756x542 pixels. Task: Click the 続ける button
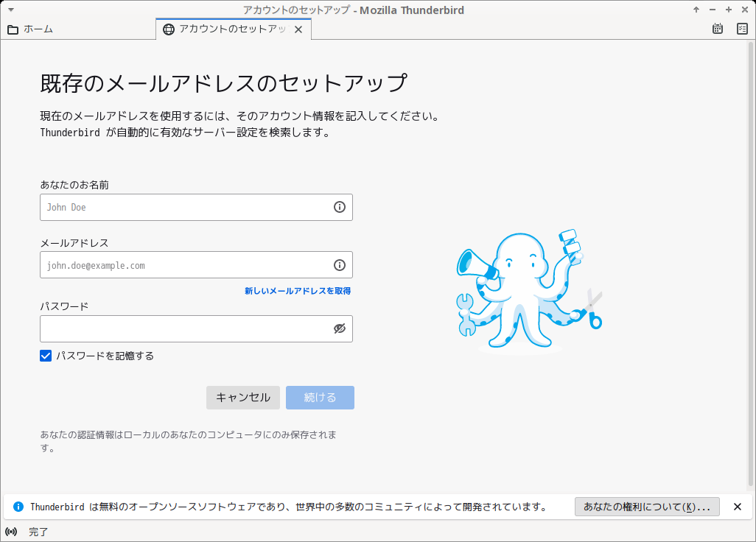pos(320,398)
